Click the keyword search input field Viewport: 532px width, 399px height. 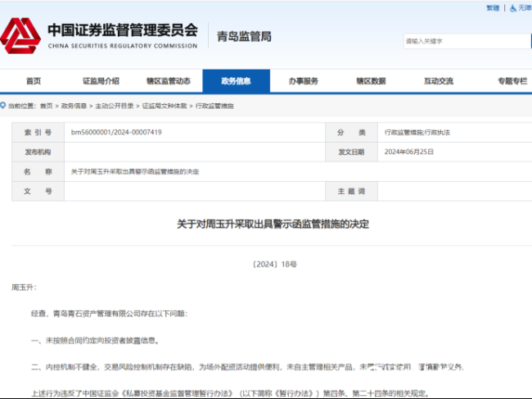(x=465, y=40)
